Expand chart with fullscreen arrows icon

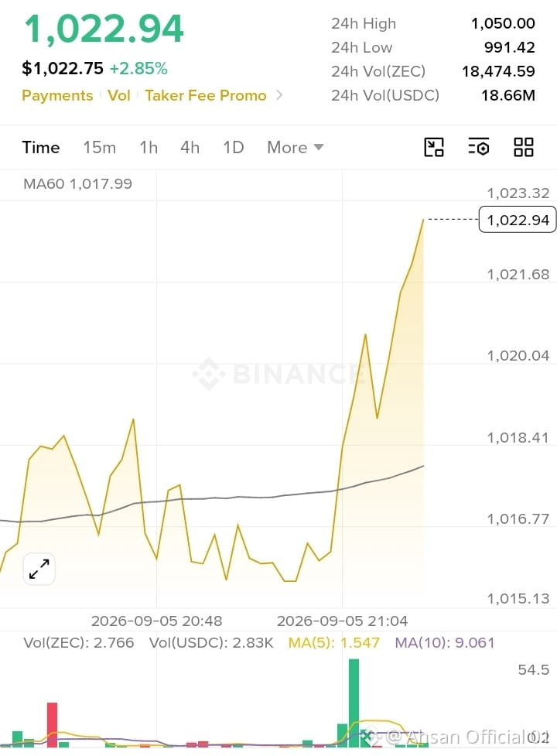coord(39,569)
